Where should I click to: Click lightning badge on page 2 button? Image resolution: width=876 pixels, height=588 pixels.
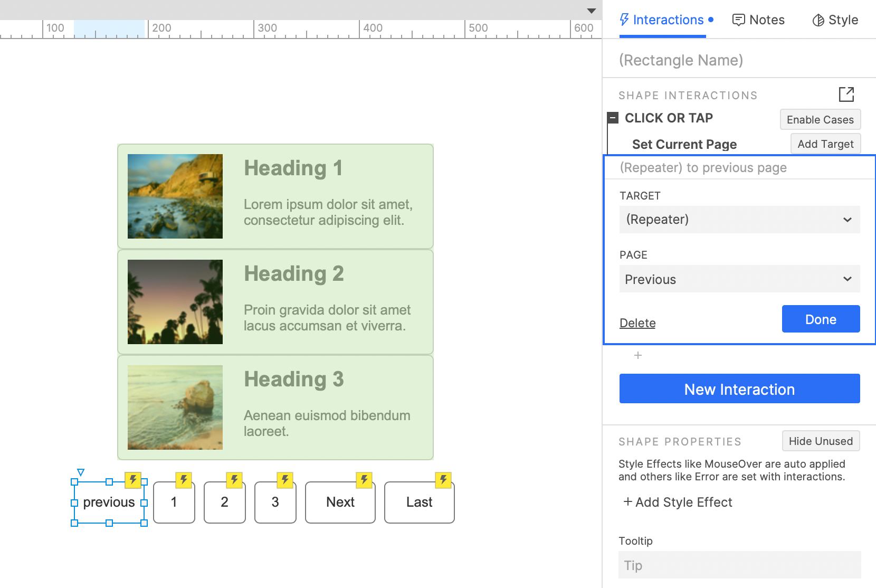(x=234, y=480)
